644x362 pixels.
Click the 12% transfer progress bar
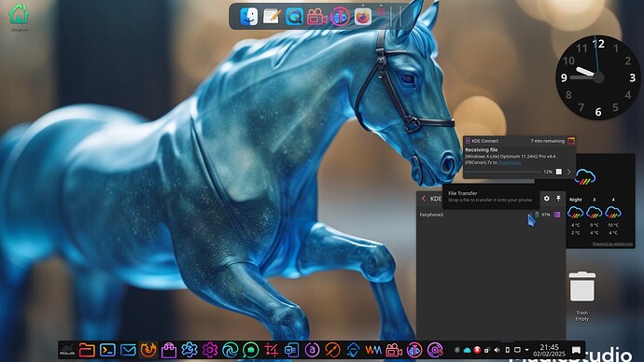pyautogui.click(x=503, y=172)
